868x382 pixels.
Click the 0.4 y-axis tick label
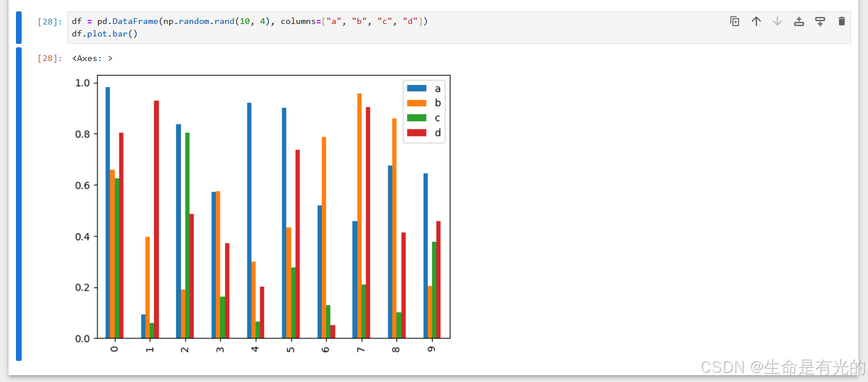click(x=83, y=237)
